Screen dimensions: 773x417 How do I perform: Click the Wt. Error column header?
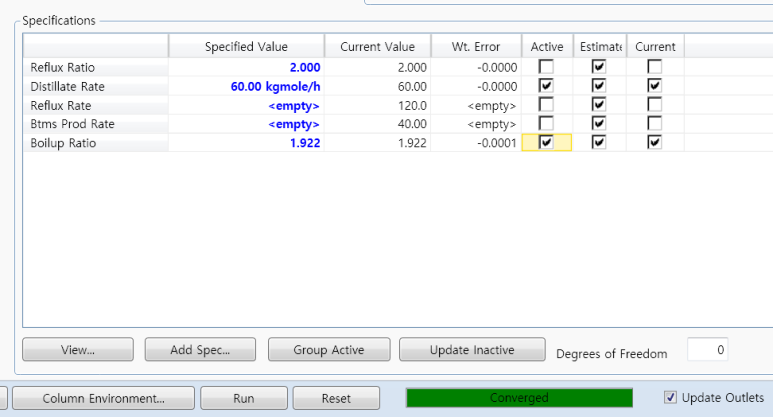[476, 46]
